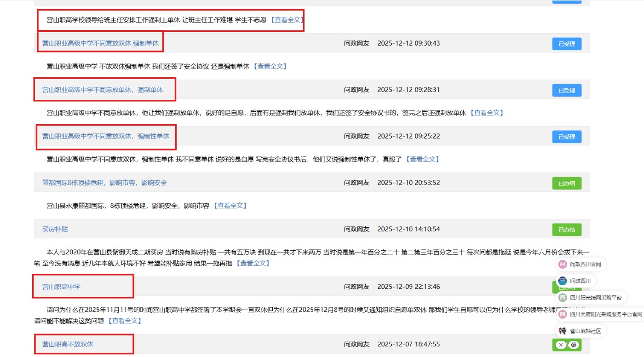Click 已办结 button for 丽都国际 post
644x357 pixels.
pyautogui.click(x=566, y=183)
